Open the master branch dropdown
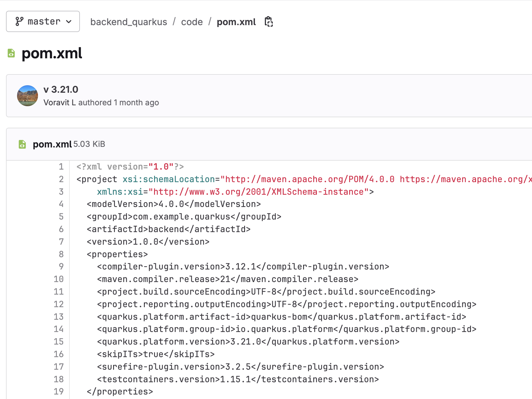 coord(43,22)
